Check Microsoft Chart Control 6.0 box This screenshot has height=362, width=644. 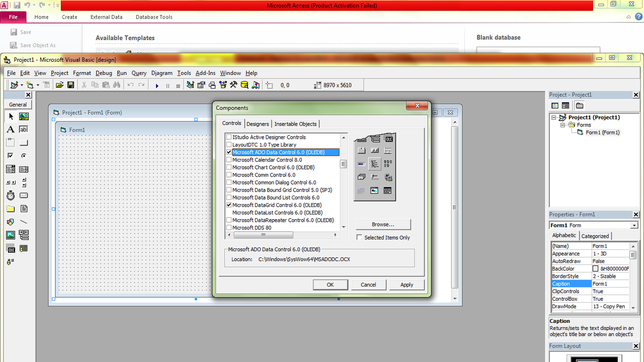(229, 167)
